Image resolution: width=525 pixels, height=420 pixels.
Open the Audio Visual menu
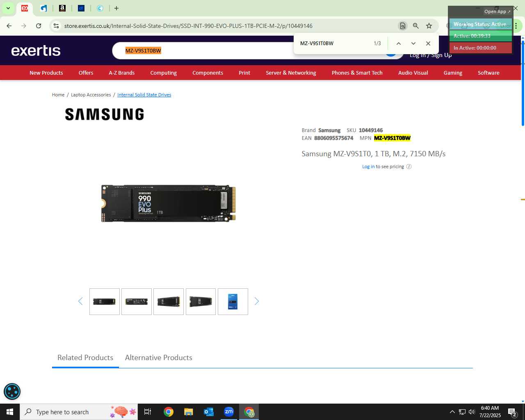click(413, 73)
